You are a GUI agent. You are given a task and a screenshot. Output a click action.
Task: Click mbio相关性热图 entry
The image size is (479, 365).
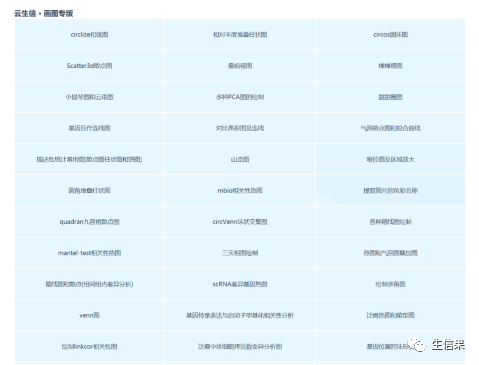(240, 191)
